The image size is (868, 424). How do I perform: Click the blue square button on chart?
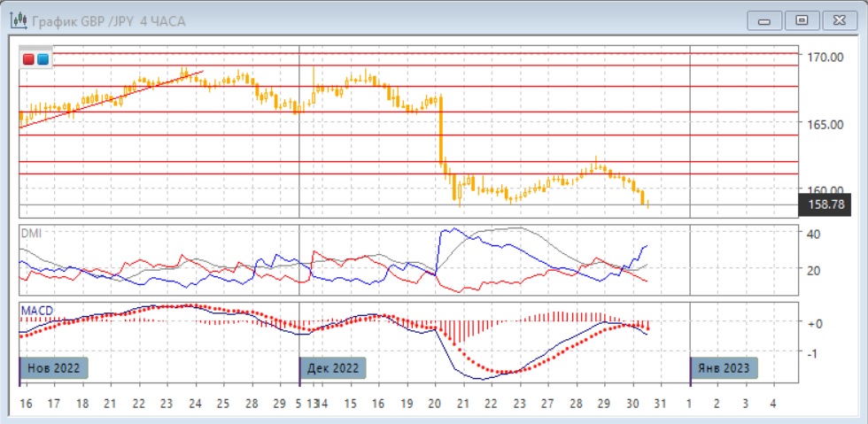[x=42, y=59]
